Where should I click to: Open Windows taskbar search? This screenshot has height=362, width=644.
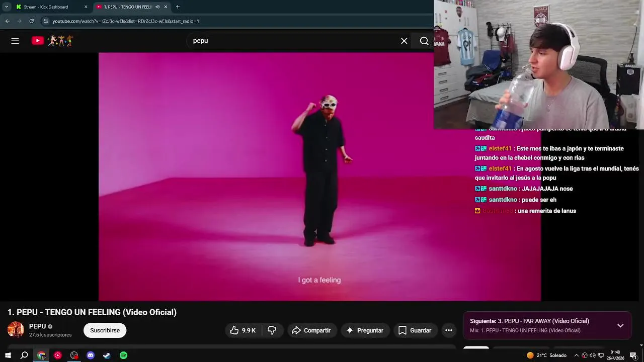click(x=24, y=355)
